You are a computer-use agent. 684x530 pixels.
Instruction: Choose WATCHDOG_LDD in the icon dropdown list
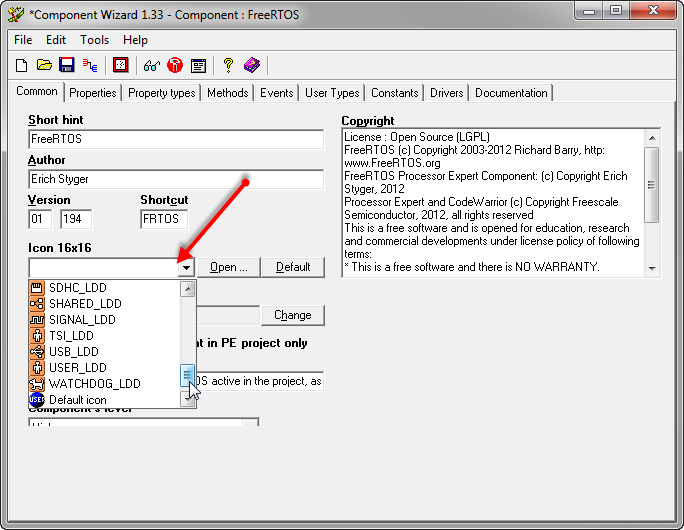[94, 383]
